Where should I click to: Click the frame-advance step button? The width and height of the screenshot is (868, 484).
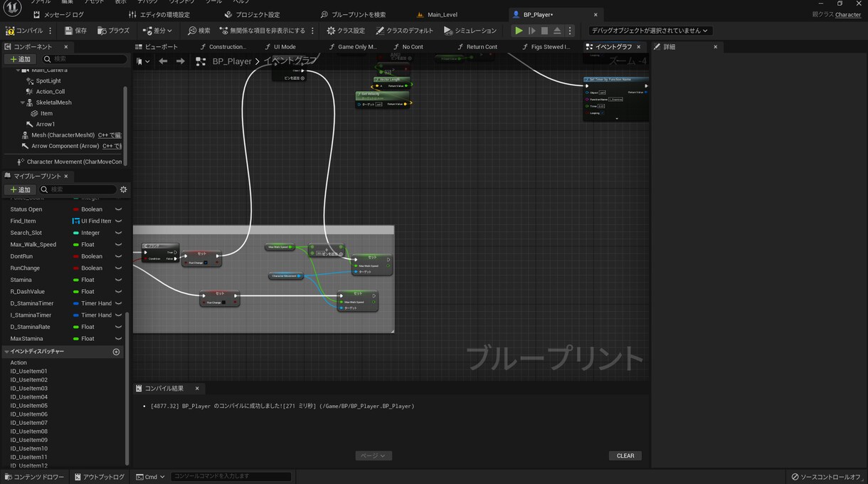pyautogui.click(x=531, y=31)
